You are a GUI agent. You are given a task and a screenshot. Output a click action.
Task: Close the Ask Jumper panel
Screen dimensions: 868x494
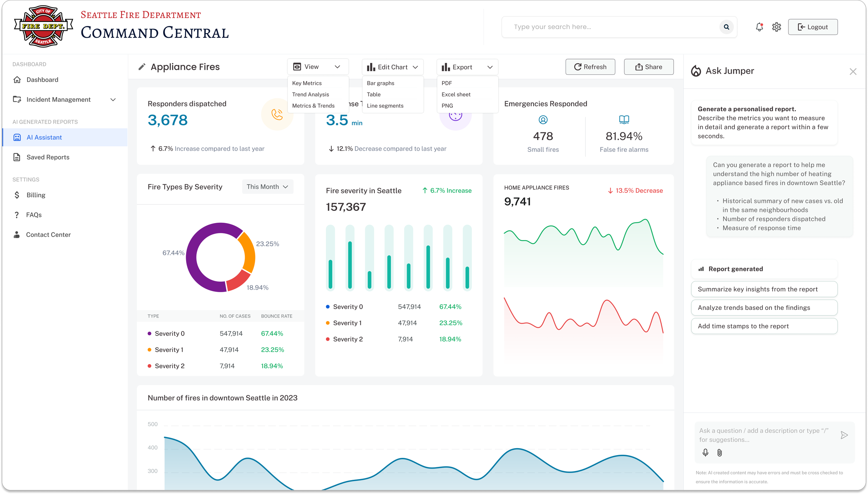[x=853, y=72]
